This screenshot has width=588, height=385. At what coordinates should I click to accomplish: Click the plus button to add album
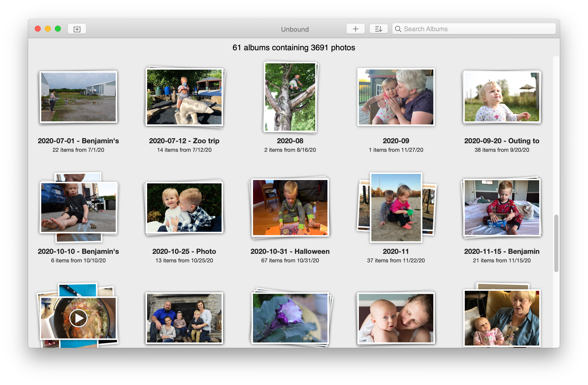click(x=355, y=29)
